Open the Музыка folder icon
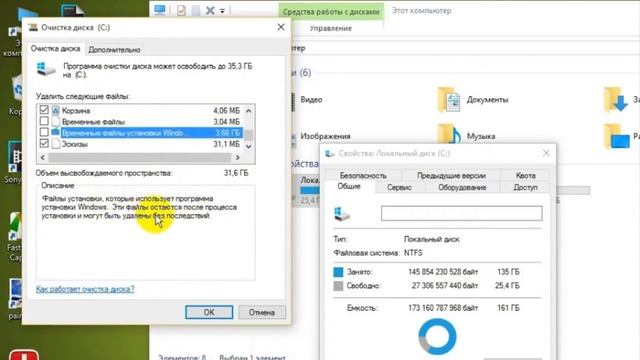Screen dimensions: 640x360 click(x=449, y=136)
